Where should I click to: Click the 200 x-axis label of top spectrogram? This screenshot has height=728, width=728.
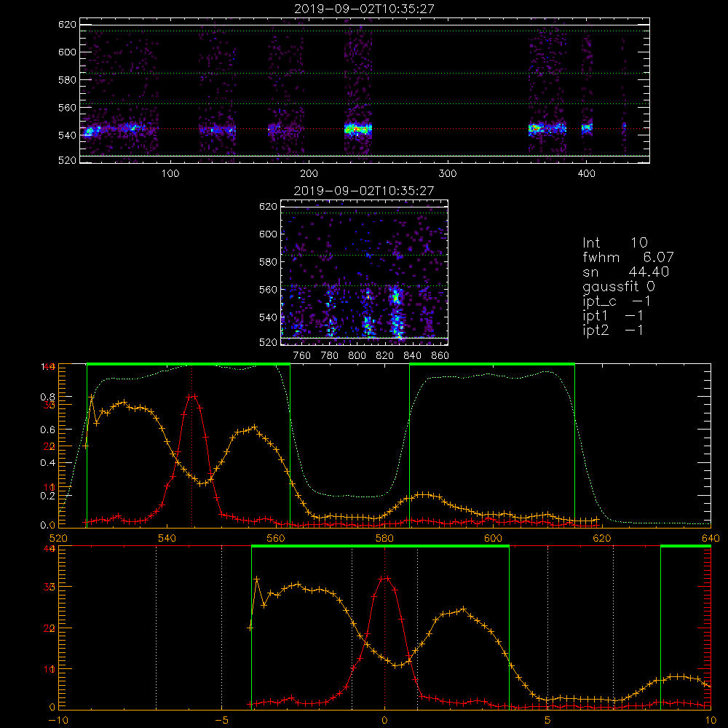coord(309,174)
